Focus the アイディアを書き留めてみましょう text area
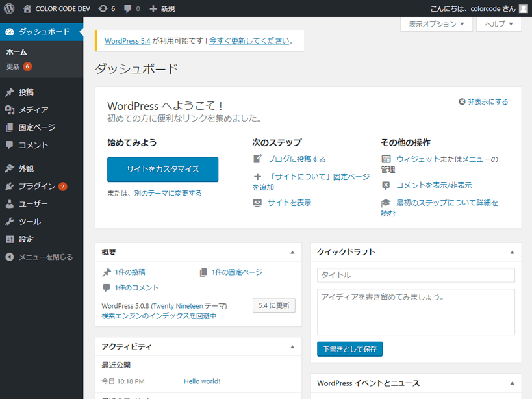Viewport: 532px width, 399px height. coord(416,312)
